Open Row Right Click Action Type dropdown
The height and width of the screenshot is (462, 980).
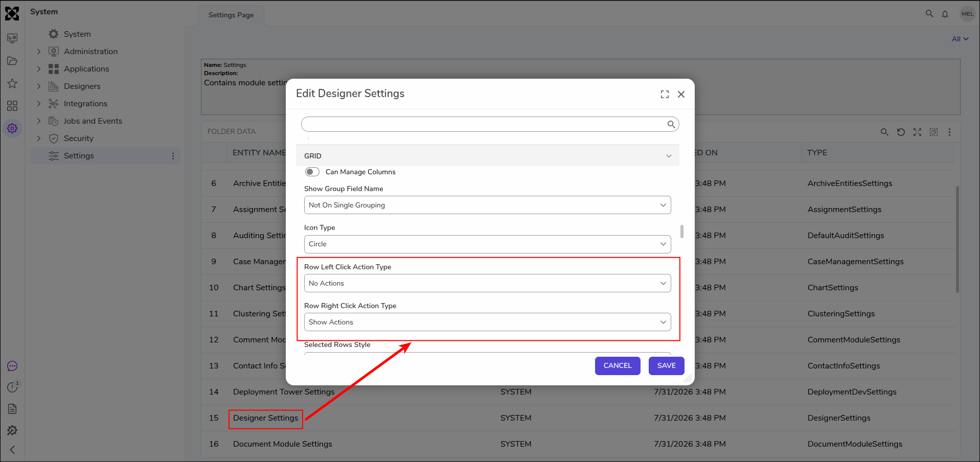coord(488,322)
